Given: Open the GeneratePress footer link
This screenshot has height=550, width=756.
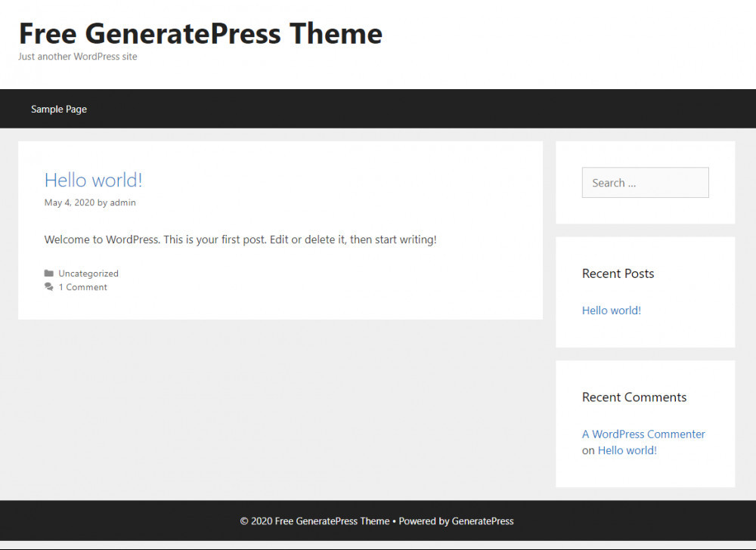Looking at the screenshot, I should [482, 521].
